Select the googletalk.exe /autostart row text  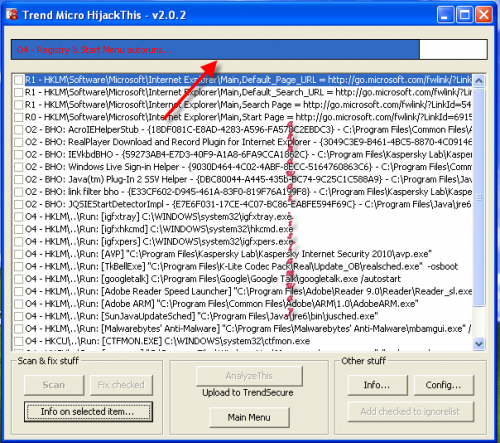click(213, 279)
